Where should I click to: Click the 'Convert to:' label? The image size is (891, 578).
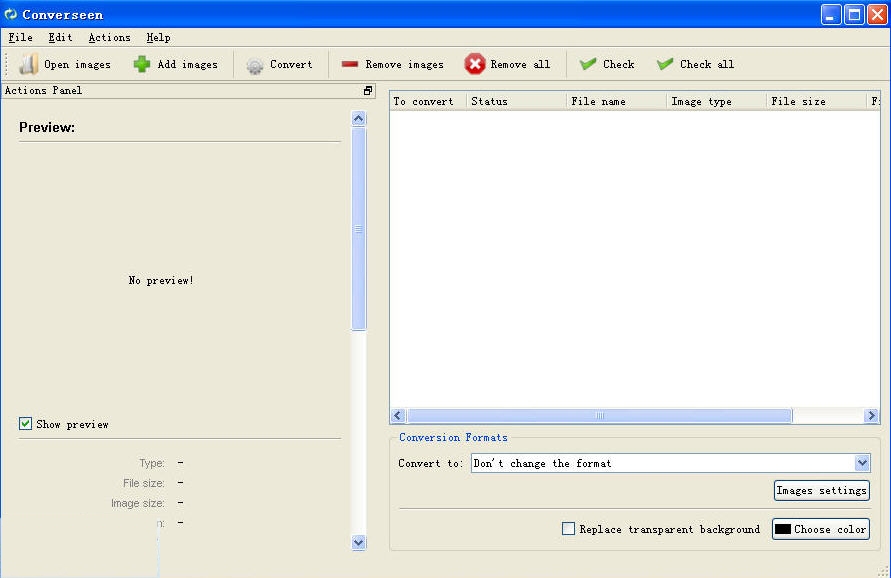click(x=430, y=463)
